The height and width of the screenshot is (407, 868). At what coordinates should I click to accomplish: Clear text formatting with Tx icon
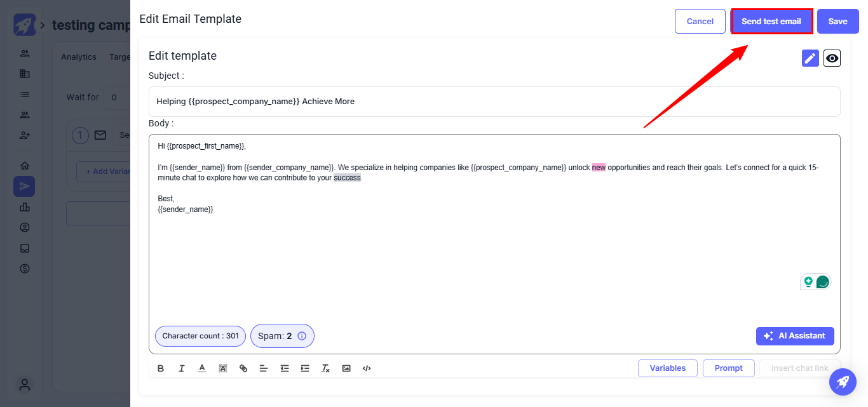coord(325,368)
